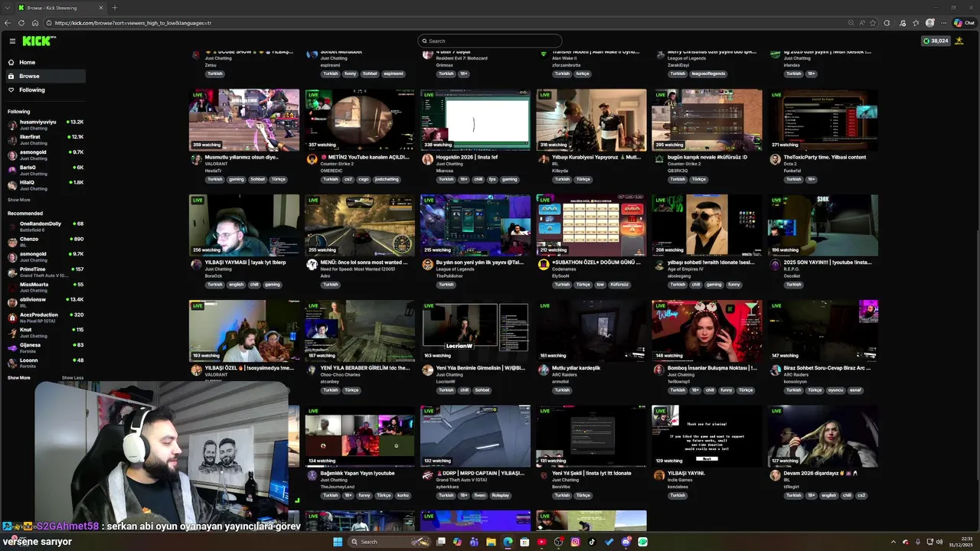Click Show More under Following list
This screenshot has height=551, width=980.
[x=19, y=200]
